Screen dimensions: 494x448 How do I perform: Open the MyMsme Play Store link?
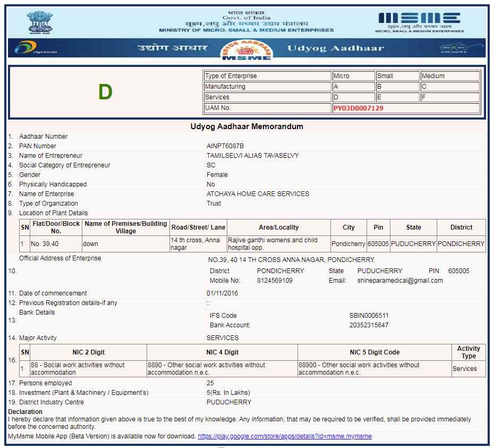(285, 436)
